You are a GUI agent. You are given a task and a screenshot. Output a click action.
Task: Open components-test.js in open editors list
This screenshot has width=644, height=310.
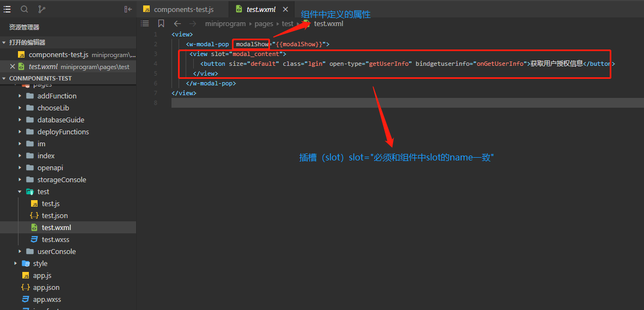coord(68,54)
